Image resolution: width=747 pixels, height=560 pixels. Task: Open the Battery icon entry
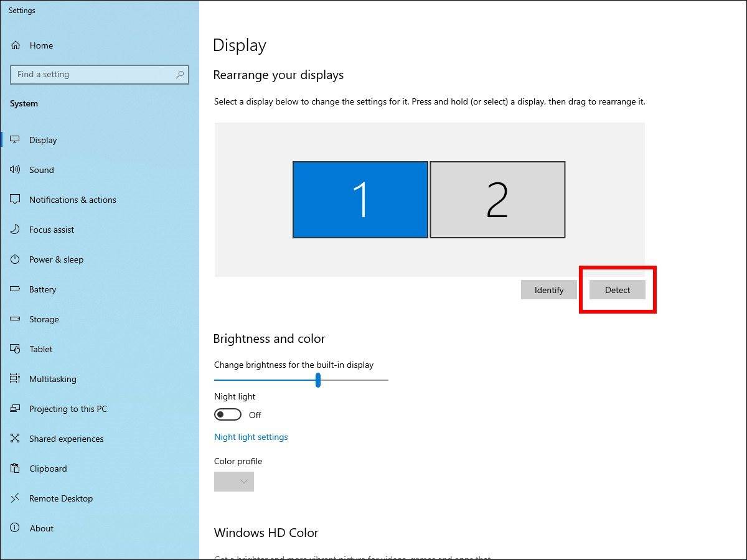(x=16, y=289)
